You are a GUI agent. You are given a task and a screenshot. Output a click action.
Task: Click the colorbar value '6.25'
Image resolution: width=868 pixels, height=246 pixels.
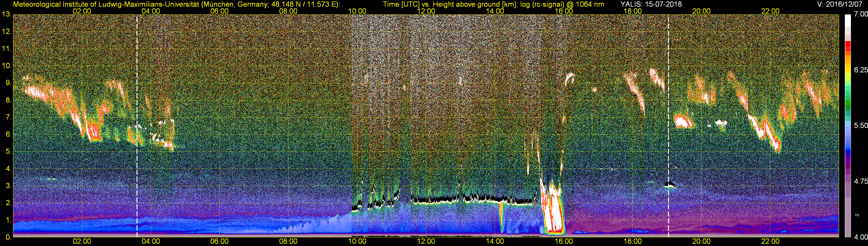(861, 70)
